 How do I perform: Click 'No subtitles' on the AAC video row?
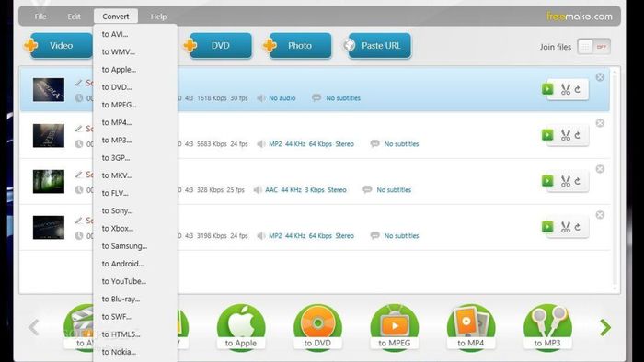pyautogui.click(x=394, y=190)
